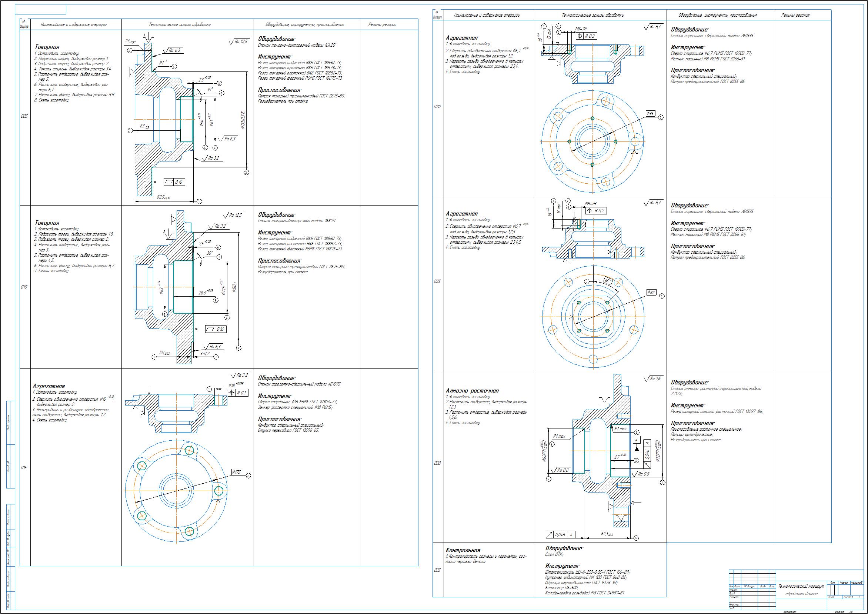Click flatness tolerance frame 0,16 in operation 010
Image resolution: width=868 pixels, height=614 pixels.
[x=216, y=329]
